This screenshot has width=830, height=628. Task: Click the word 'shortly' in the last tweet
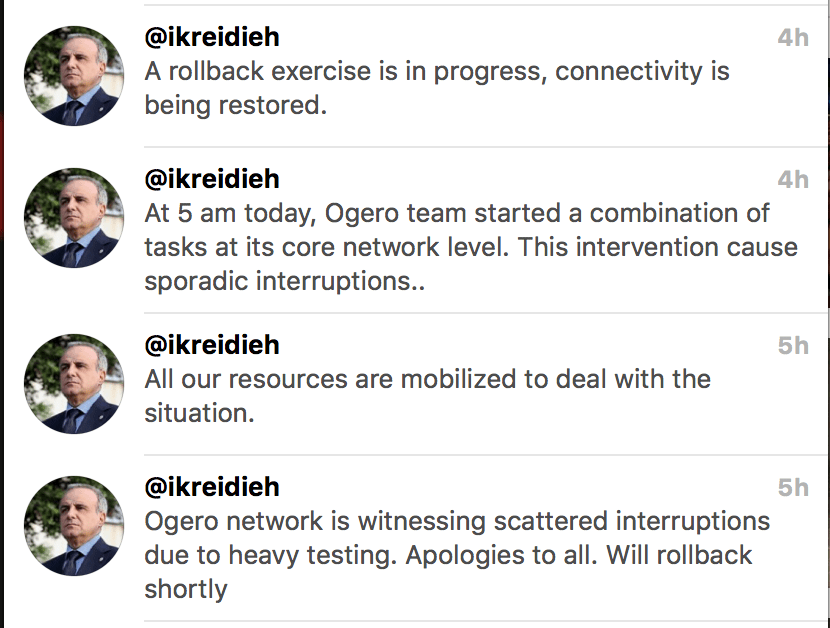185,589
